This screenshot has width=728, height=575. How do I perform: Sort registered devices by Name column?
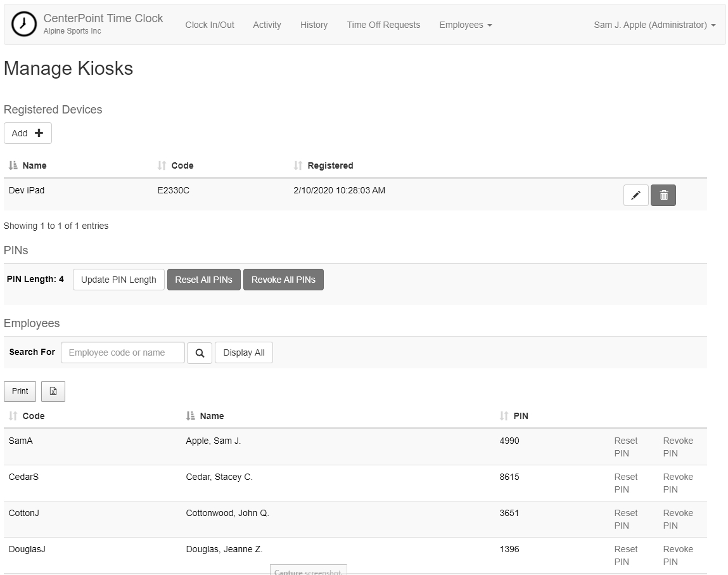34,165
